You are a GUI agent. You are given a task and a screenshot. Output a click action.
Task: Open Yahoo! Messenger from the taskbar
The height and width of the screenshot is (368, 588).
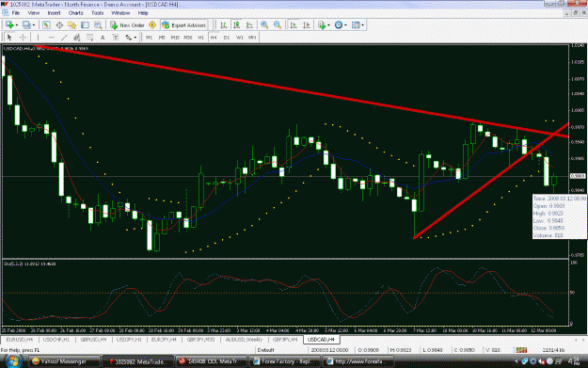point(65,361)
